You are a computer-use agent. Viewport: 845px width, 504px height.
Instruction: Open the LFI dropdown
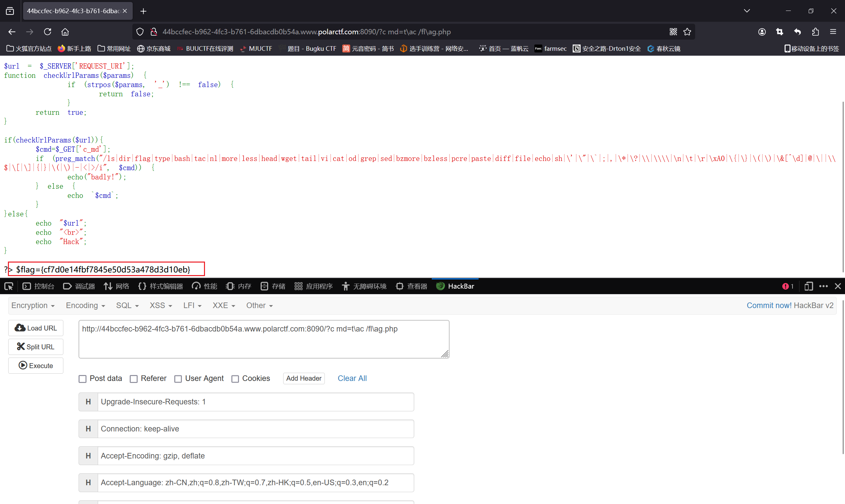192,305
